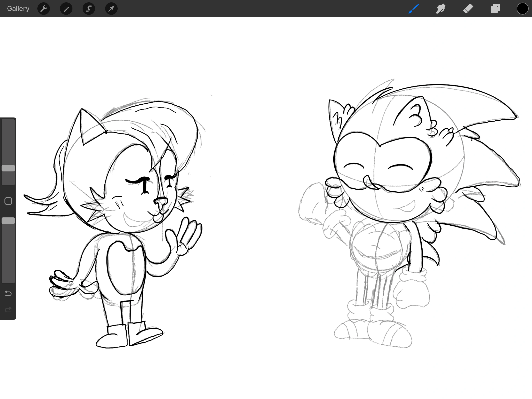Activate the Selection tool
This screenshot has height=399, width=532.
[x=89, y=8]
